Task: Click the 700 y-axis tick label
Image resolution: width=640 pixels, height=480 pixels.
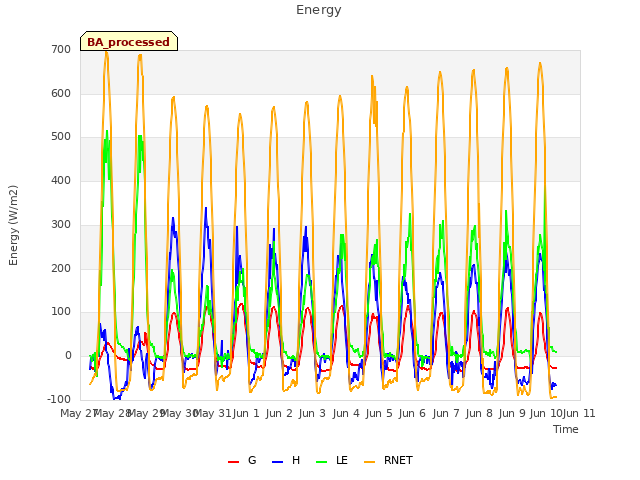Action: 61,49
